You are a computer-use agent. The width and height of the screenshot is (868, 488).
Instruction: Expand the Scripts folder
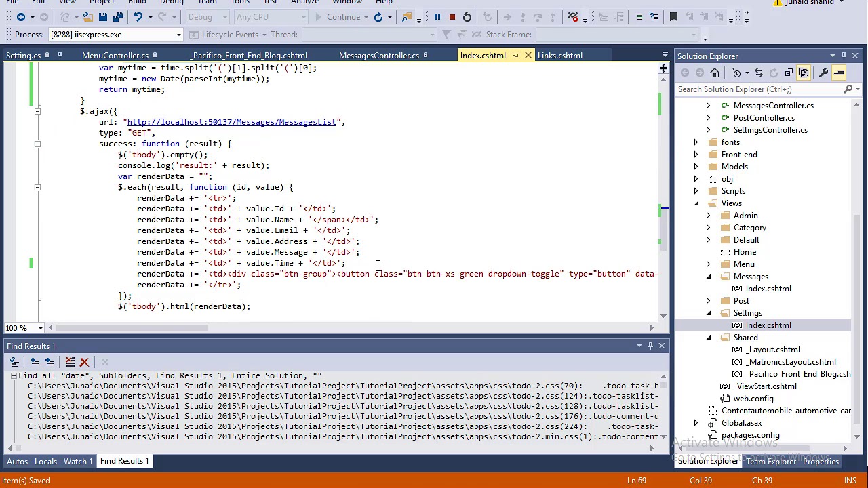696,191
